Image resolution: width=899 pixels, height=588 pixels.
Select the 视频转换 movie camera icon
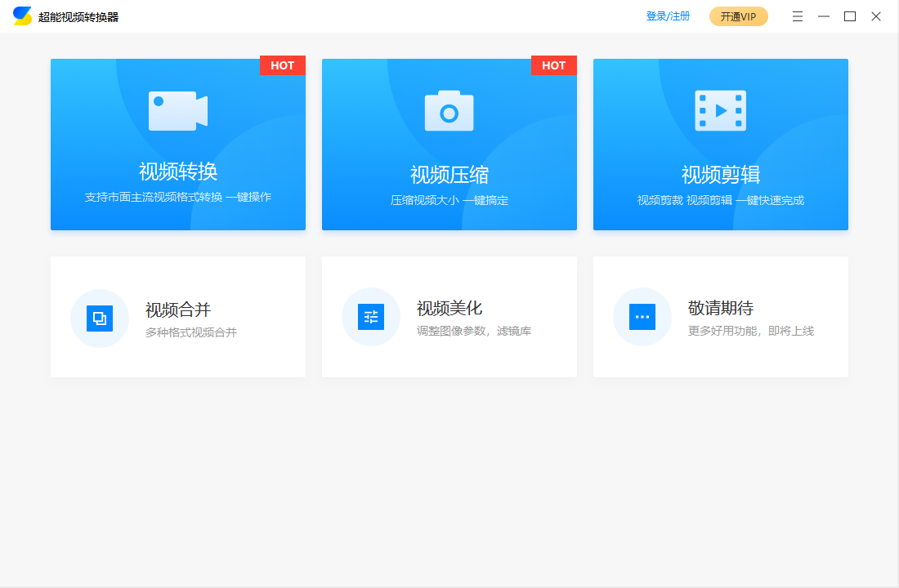177,109
